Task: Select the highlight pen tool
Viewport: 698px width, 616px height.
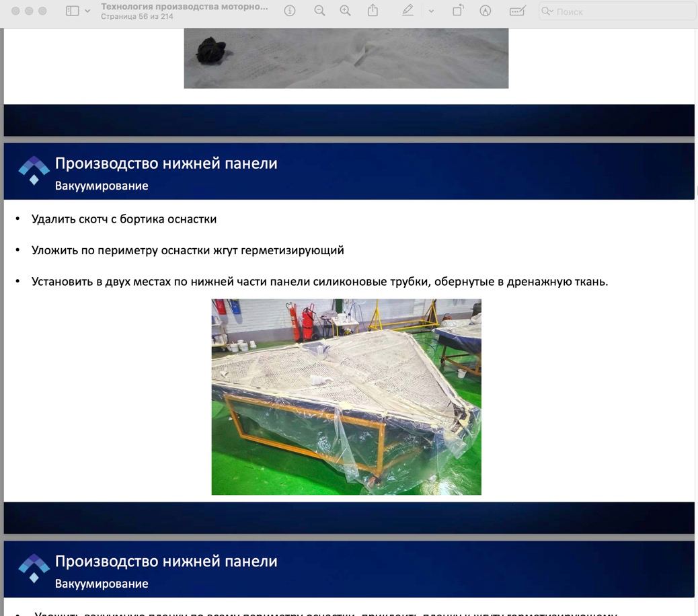Action: [408, 11]
